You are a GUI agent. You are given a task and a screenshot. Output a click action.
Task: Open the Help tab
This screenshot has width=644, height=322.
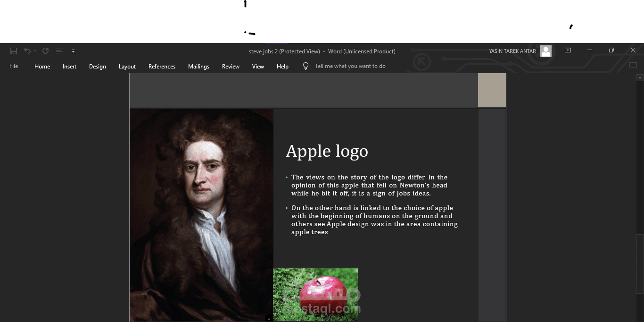282,67
